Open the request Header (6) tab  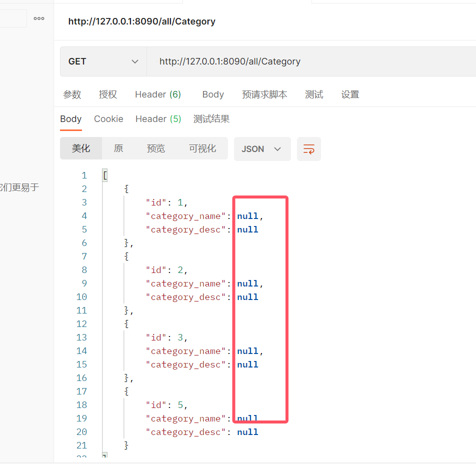[x=158, y=94]
